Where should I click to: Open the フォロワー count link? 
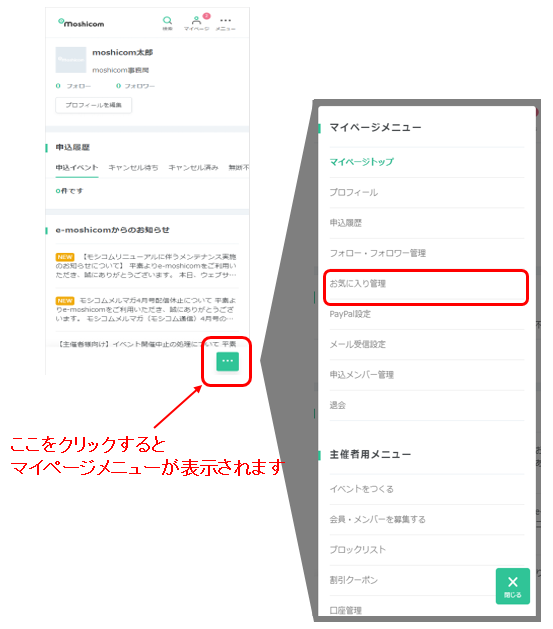(x=135, y=86)
